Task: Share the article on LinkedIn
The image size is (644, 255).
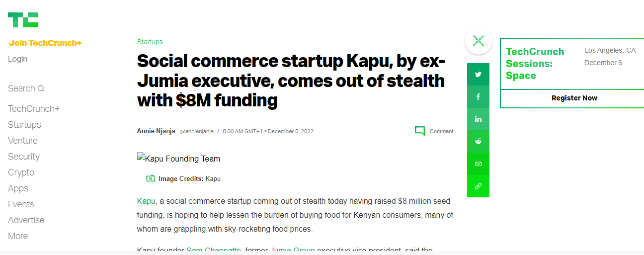Action: (478, 119)
